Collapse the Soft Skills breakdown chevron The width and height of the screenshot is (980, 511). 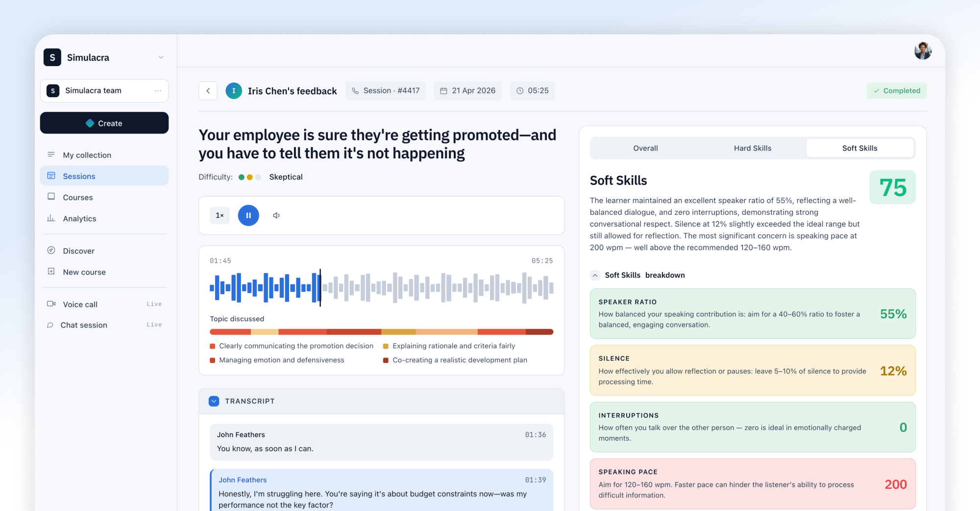pyautogui.click(x=595, y=275)
